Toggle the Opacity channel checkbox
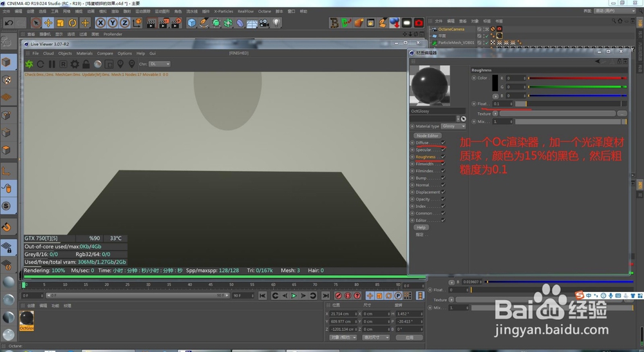The height and width of the screenshot is (352, 644). 443,199
